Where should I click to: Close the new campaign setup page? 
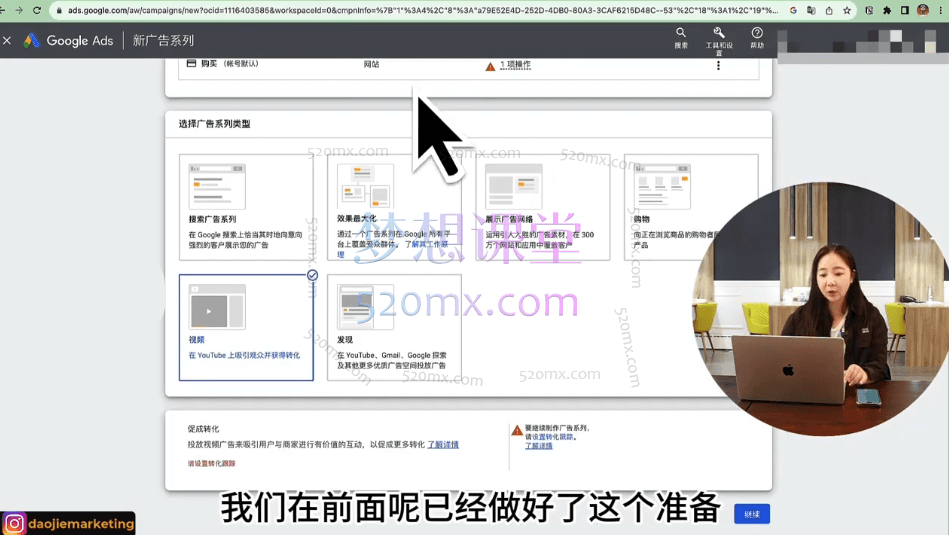[7, 41]
